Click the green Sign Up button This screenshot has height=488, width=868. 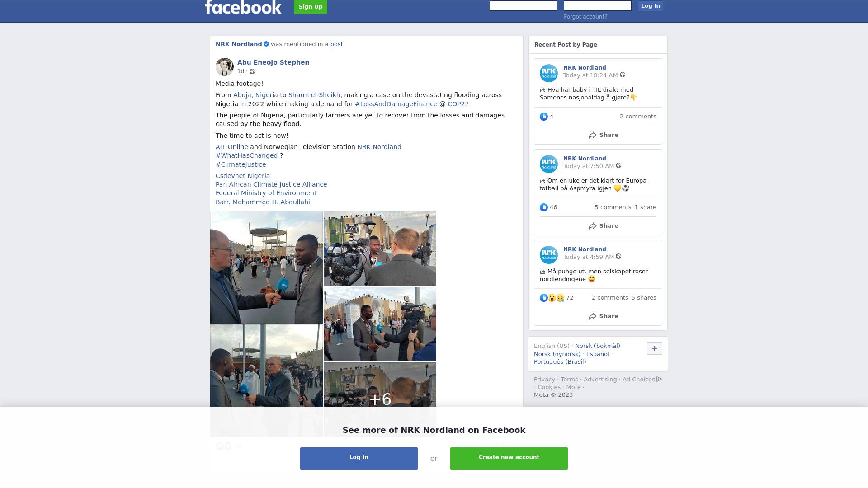coord(311,7)
